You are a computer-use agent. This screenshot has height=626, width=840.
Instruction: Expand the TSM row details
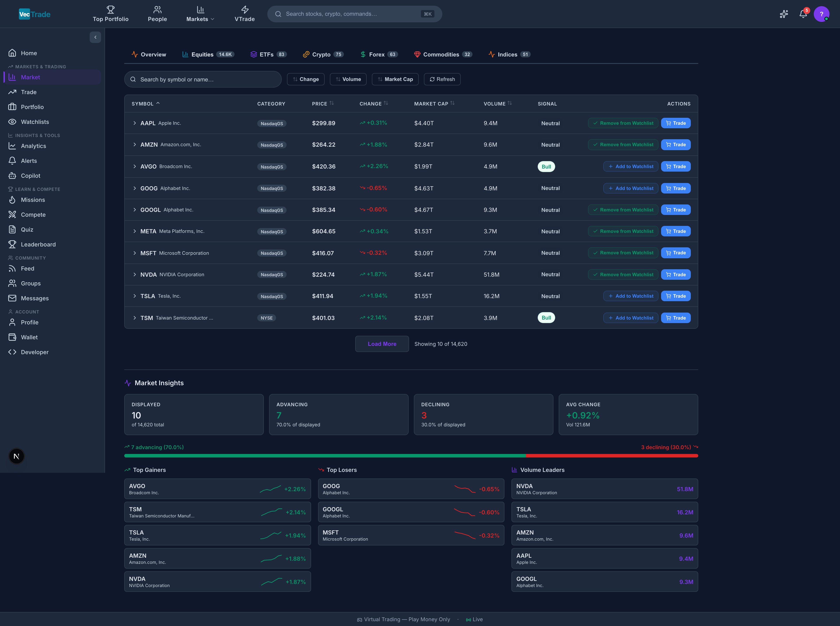(x=135, y=318)
